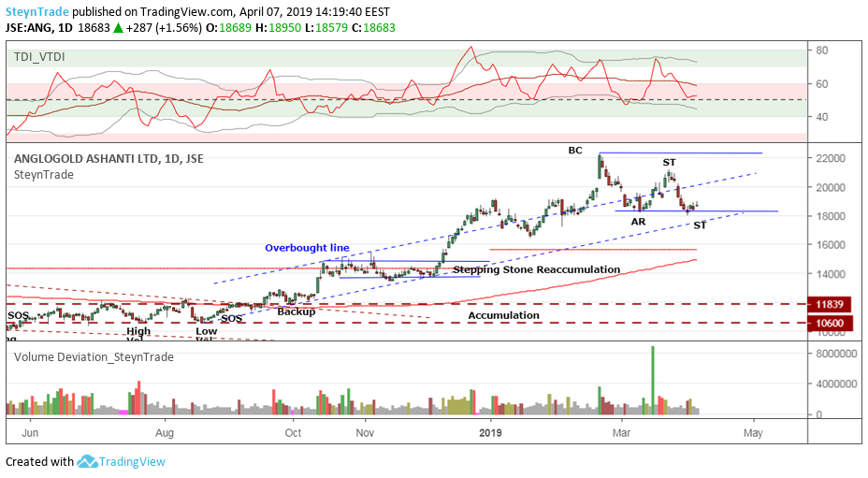868x478 pixels.
Task: Select the ANGLOGOLD ASHANTI LTD chart title
Action: [108, 158]
